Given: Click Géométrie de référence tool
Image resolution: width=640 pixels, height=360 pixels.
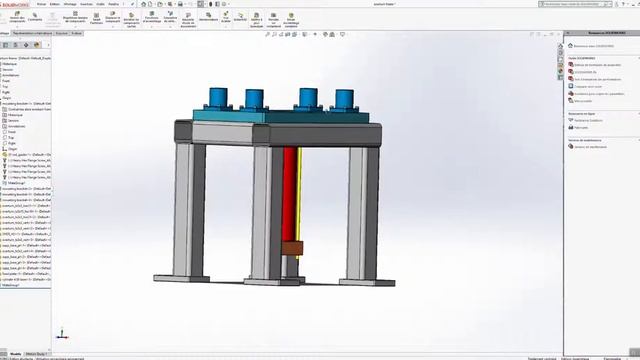Looking at the screenshot, I should (x=170, y=17).
